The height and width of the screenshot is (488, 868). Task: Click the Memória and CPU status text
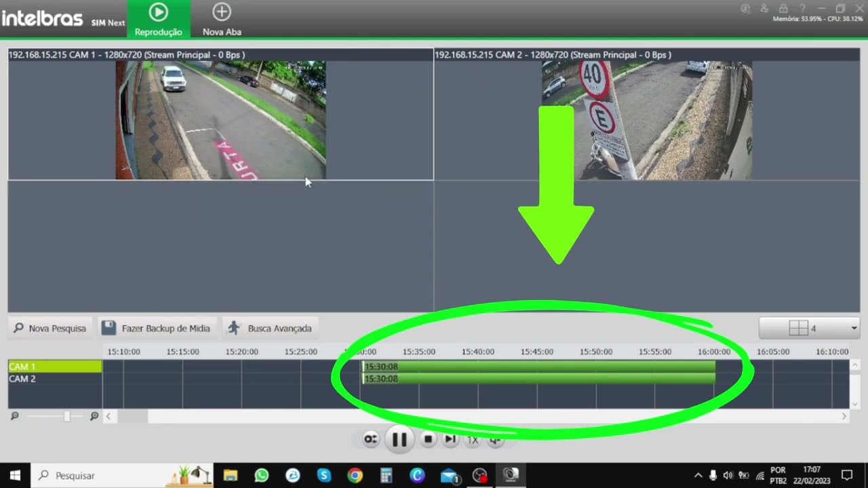click(x=818, y=19)
